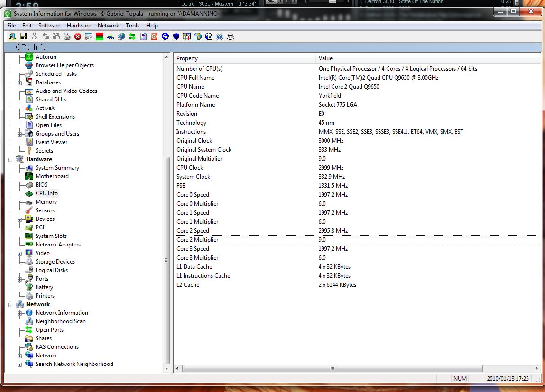Viewport: 545px width, 392px height.
Task: Select the CPU Code Name row
Action: (358, 95)
